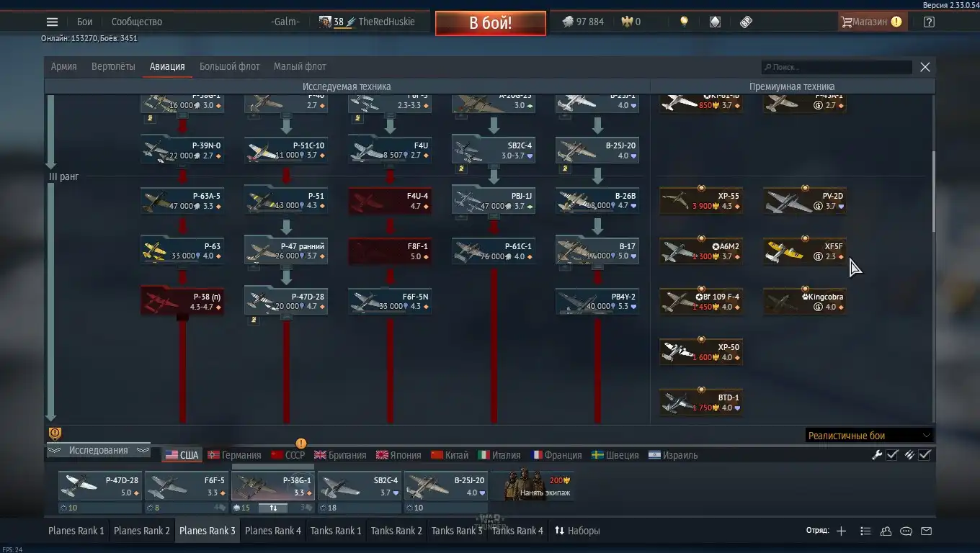Open the mail envelope icon
980x553 pixels.
[927, 531]
